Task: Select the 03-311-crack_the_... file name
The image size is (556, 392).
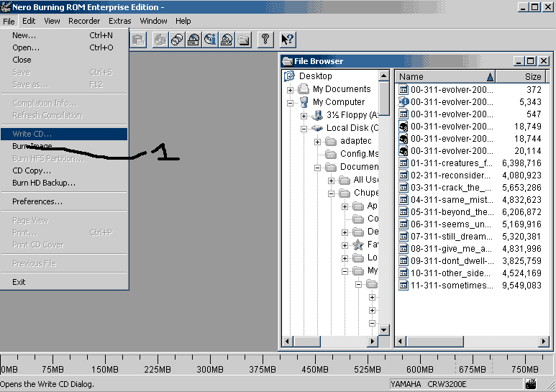Action: click(x=451, y=188)
